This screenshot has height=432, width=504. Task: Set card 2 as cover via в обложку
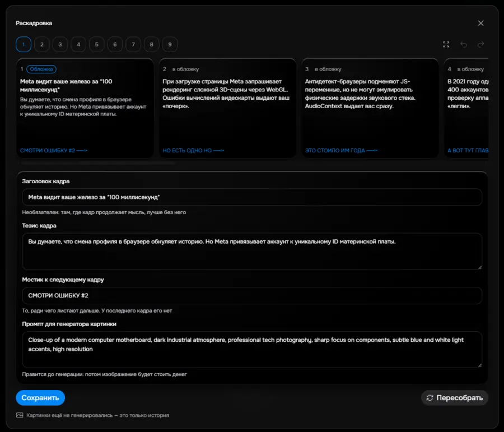point(185,69)
